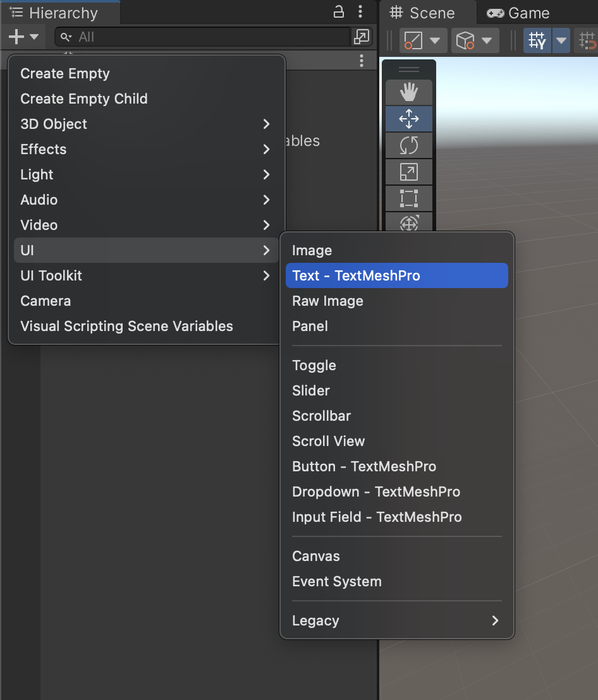This screenshot has width=598, height=700.
Task: Select the Move tool
Action: (x=408, y=119)
